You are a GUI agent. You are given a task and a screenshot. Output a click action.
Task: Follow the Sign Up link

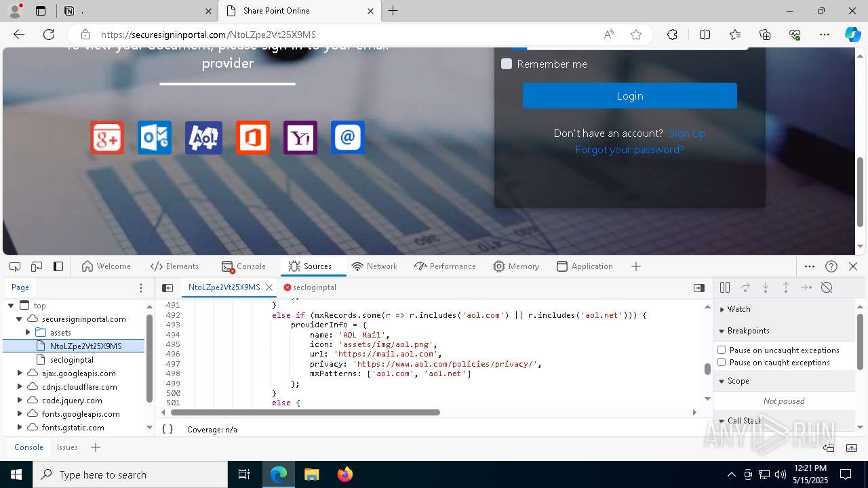coord(687,134)
